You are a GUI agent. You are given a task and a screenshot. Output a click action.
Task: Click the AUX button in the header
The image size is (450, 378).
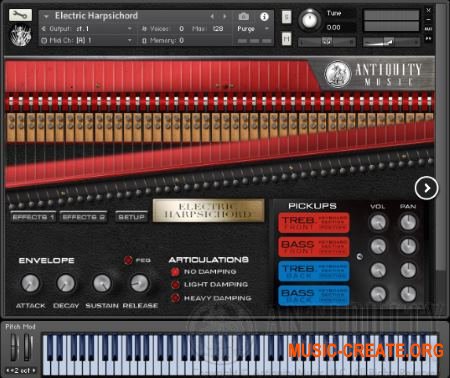(x=429, y=29)
